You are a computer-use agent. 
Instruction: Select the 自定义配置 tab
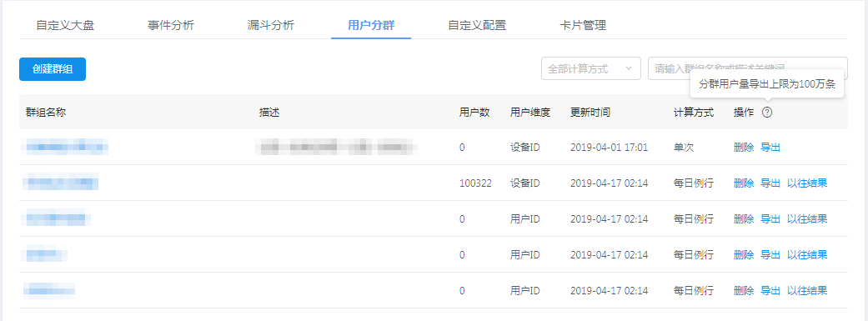pyautogui.click(x=477, y=26)
